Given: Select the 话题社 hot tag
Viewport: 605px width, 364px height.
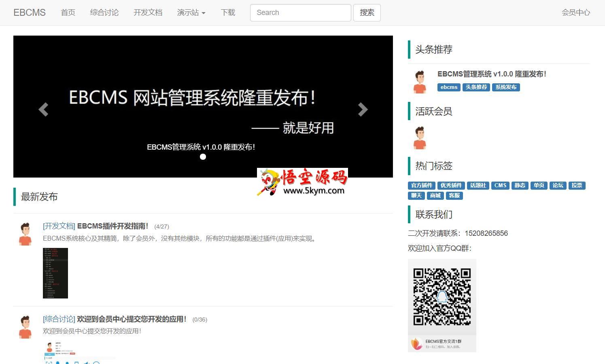Looking at the screenshot, I should point(478,186).
